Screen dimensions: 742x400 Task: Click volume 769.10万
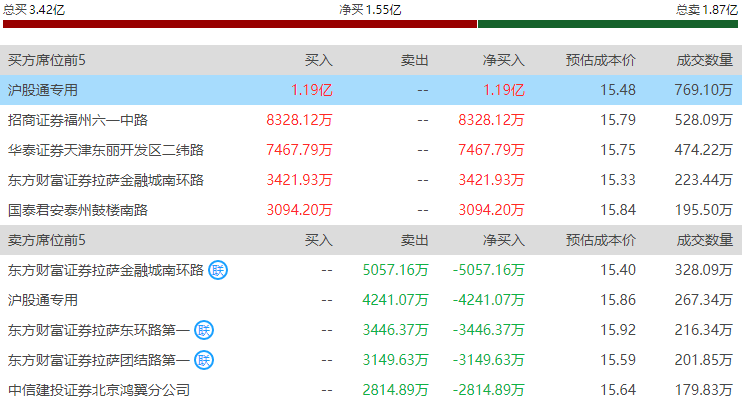click(x=704, y=90)
